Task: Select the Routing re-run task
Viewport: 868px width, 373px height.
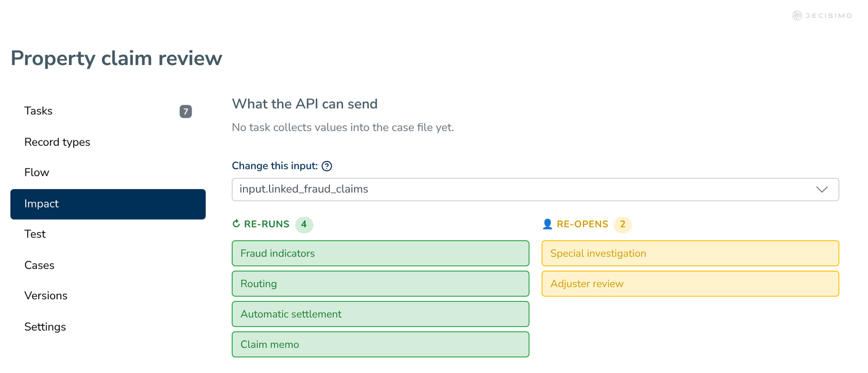Action: pyautogui.click(x=380, y=284)
